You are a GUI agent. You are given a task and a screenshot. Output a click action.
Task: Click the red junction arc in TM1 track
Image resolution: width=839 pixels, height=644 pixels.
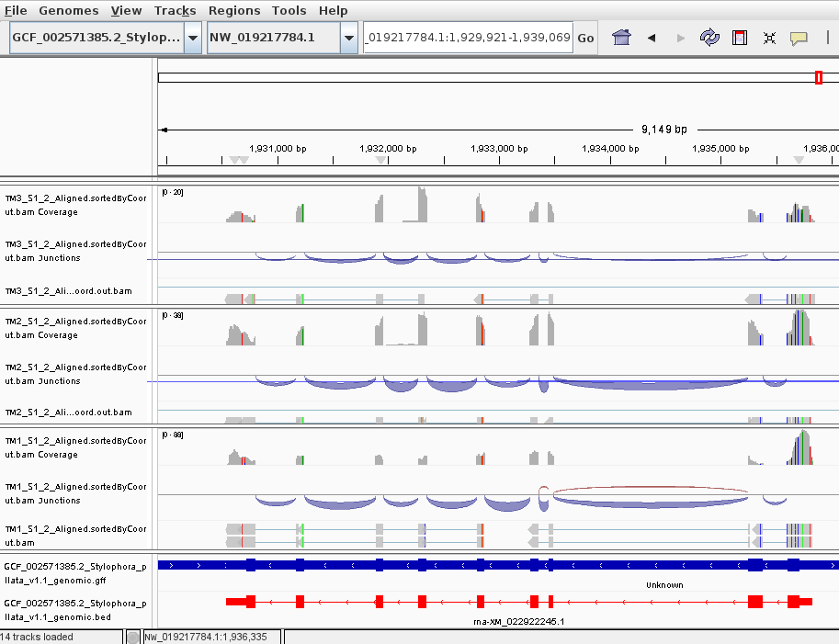651,487
